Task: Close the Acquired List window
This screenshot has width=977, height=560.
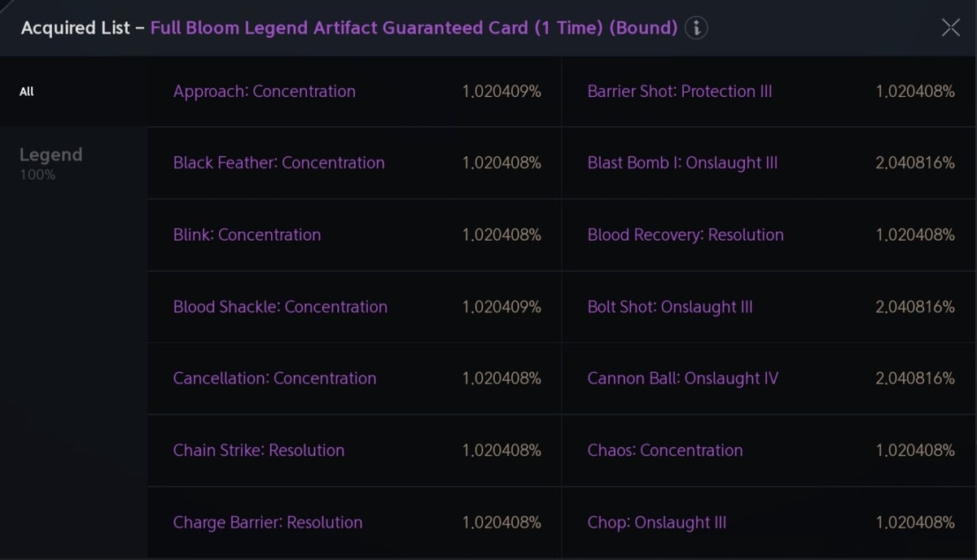Action: click(950, 28)
